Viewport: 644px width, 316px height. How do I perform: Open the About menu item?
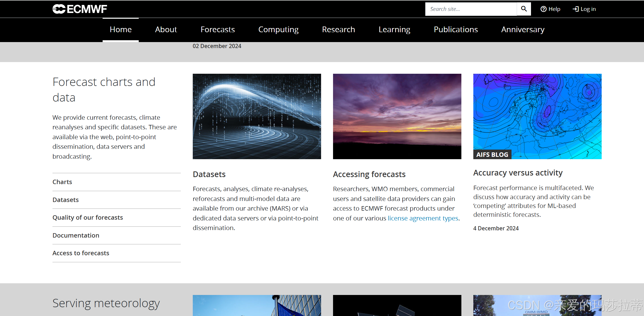tap(166, 30)
